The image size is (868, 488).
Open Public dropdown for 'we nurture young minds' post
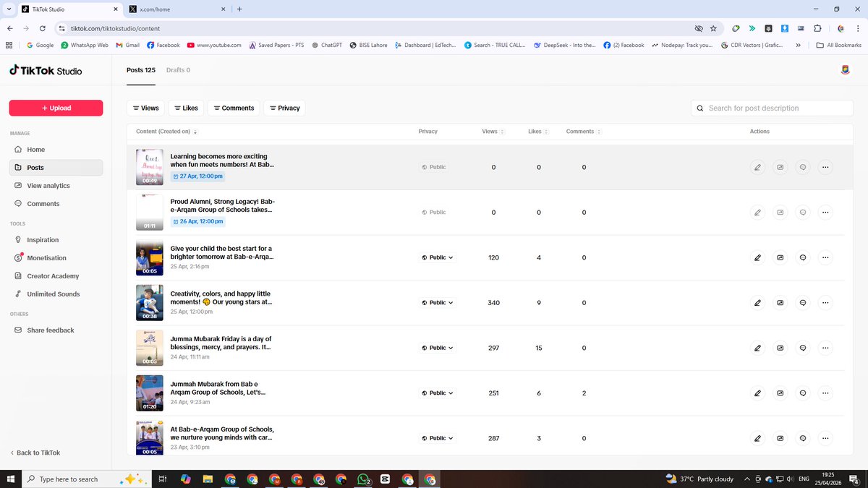[438, 438]
